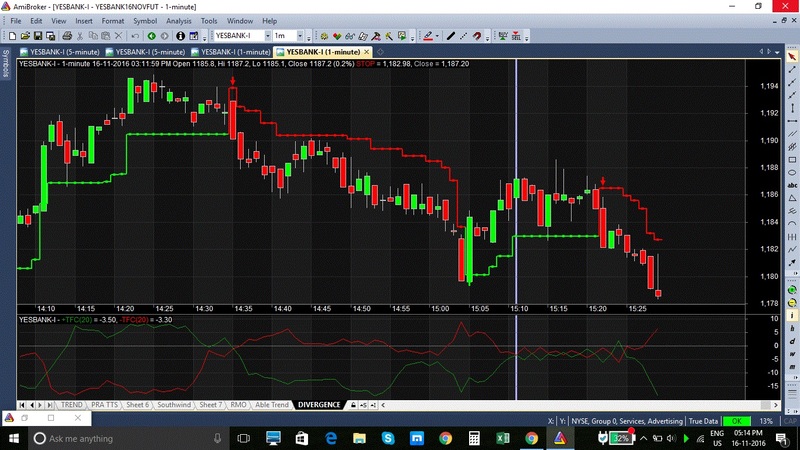
Task: Open the Window menu
Action: 240,21
